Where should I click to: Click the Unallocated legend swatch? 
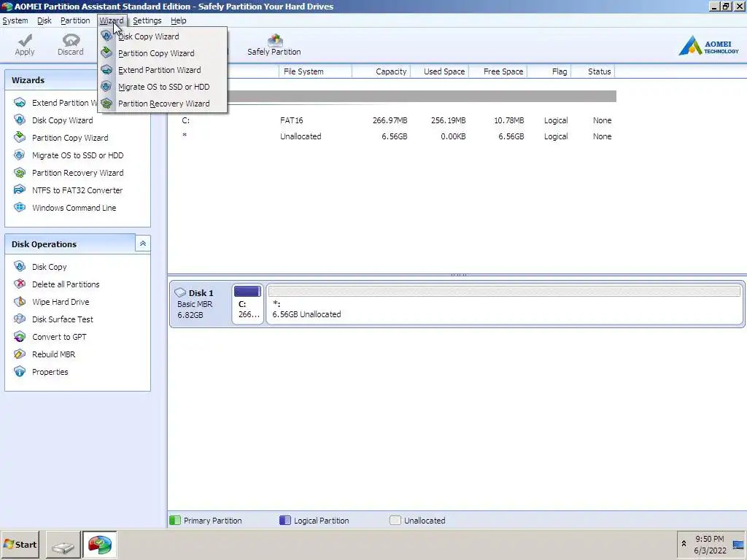395,520
